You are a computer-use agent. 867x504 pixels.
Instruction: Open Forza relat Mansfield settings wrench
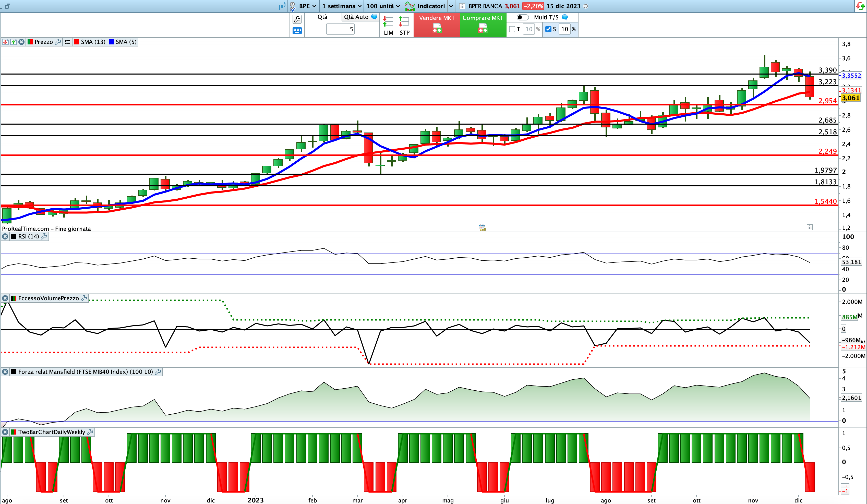click(x=158, y=371)
